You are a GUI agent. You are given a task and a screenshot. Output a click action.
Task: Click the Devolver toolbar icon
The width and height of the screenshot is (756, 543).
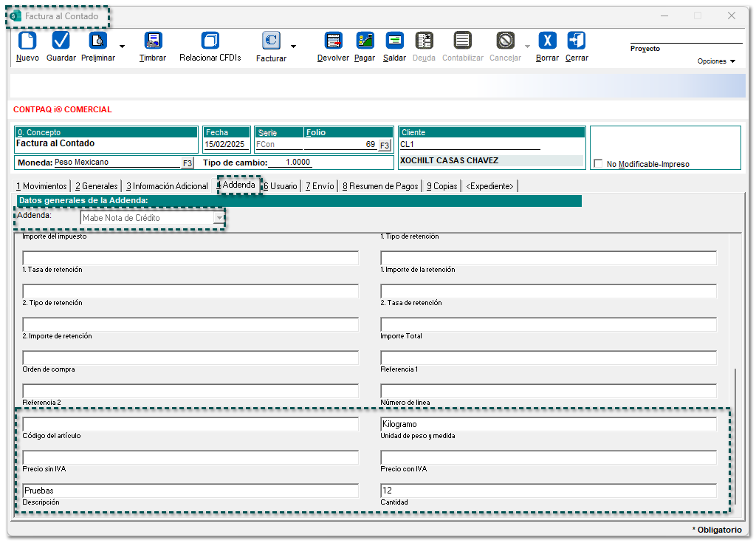pyautogui.click(x=333, y=41)
